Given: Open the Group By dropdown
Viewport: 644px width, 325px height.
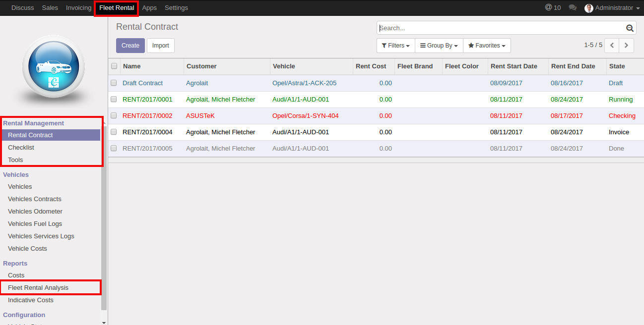Looking at the screenshot, I should pos(439,46).
